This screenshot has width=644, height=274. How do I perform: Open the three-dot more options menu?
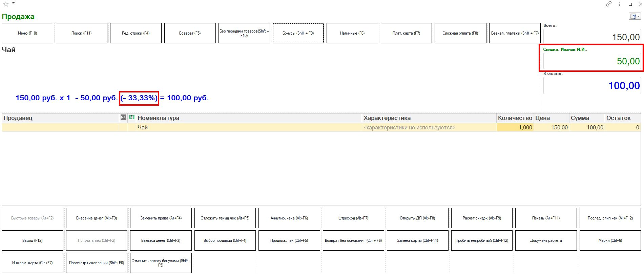pos(620,4)
